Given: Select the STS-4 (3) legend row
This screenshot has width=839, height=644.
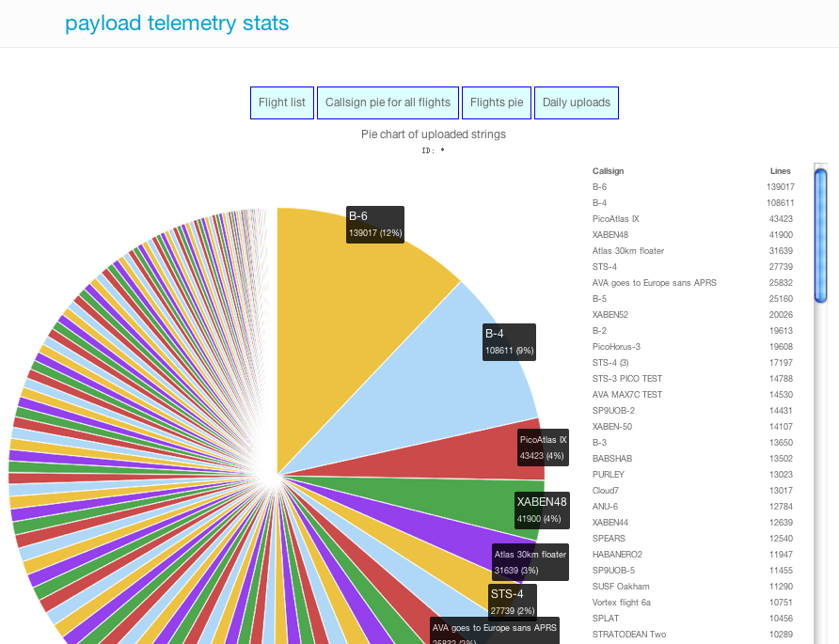Looking at the screenshot, I should click(x=693, y=363).
